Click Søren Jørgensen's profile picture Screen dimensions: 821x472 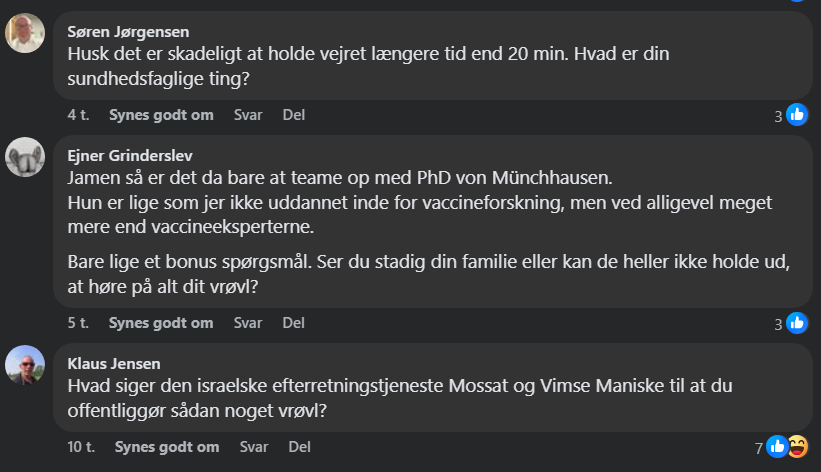pyautogui.click(x=25, y=33)
